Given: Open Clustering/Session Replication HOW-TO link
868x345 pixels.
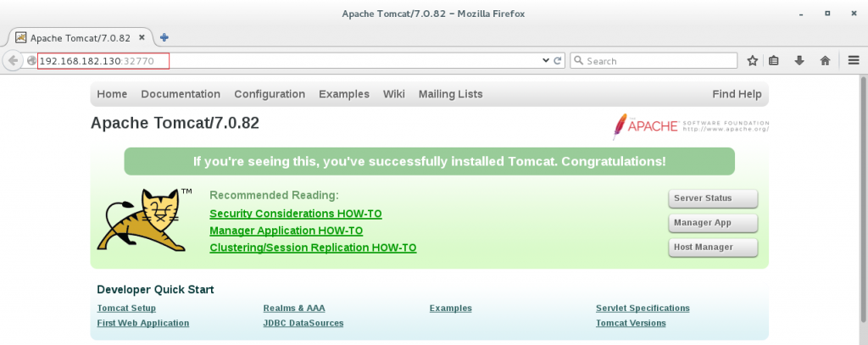Looking at the screenshot, I should [x=313, y=248].
